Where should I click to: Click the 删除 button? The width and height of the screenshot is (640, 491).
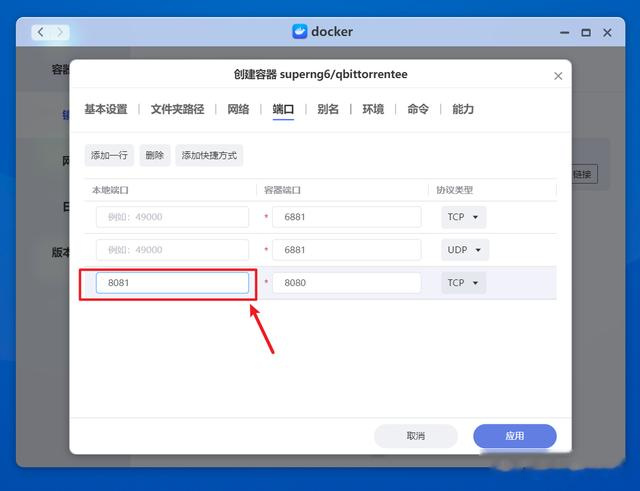pos(155,155)
